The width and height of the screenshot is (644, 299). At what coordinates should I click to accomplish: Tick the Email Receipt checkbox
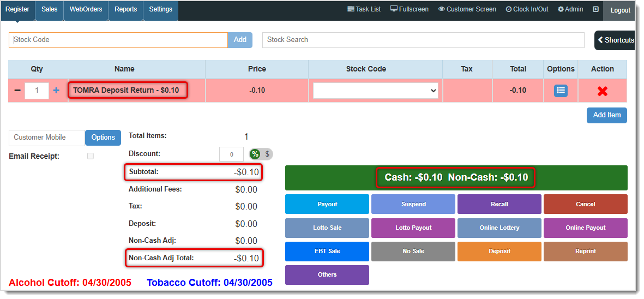[x=91, y=156]
